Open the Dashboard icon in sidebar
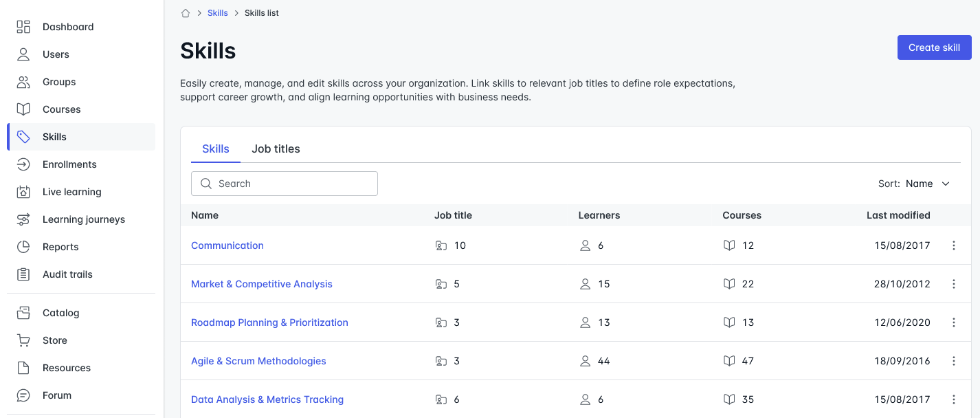 pos(23,27)
